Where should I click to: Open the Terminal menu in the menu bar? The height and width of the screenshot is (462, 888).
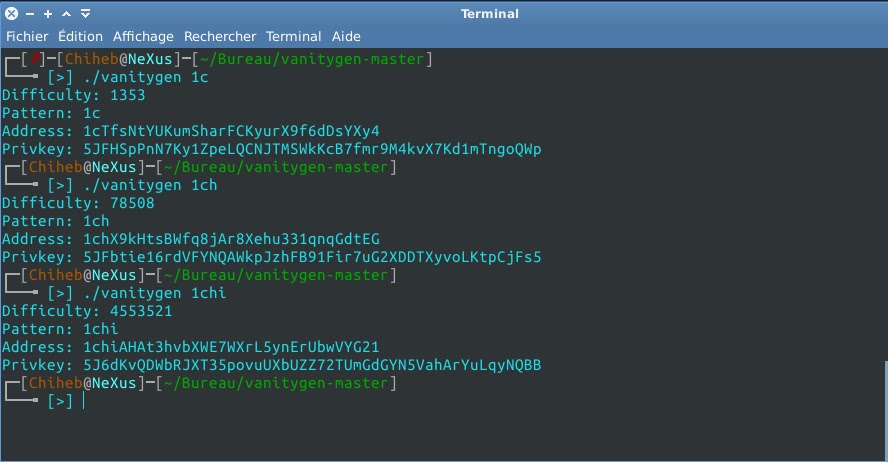click(x=293, y=36)
